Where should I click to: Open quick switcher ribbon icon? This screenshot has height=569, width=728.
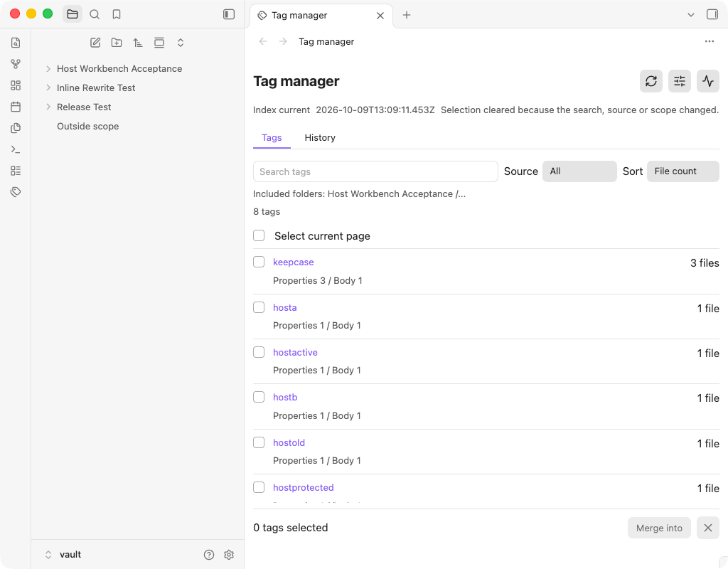16,43
